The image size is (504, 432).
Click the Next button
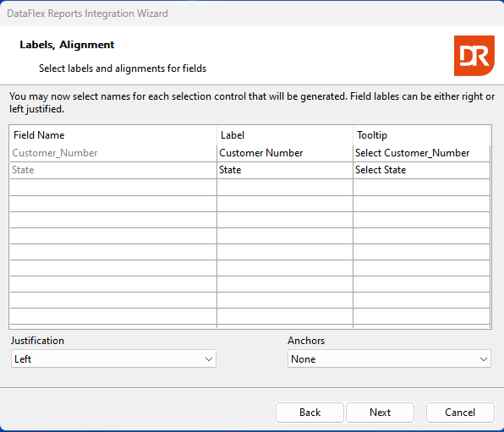380,413
